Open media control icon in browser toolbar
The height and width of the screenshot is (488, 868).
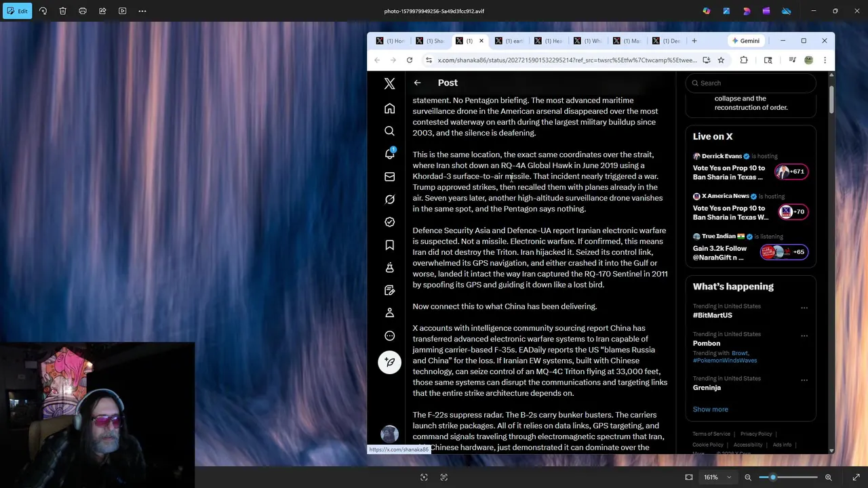[792, 60]
